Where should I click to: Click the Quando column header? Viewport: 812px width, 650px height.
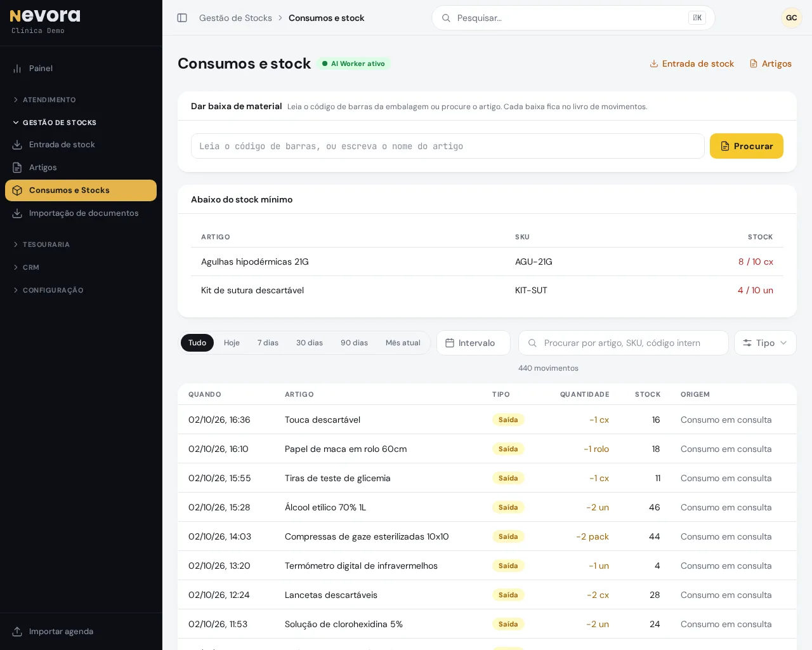[205, 394]
